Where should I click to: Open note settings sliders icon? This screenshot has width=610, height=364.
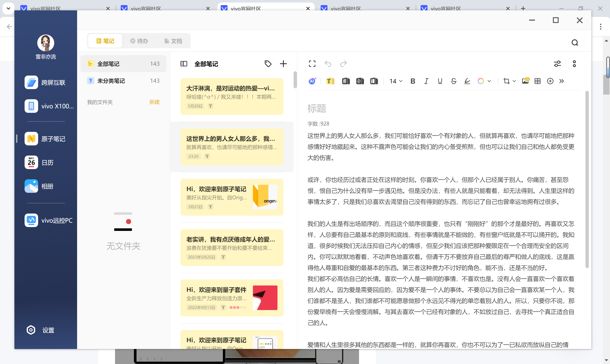557,64
